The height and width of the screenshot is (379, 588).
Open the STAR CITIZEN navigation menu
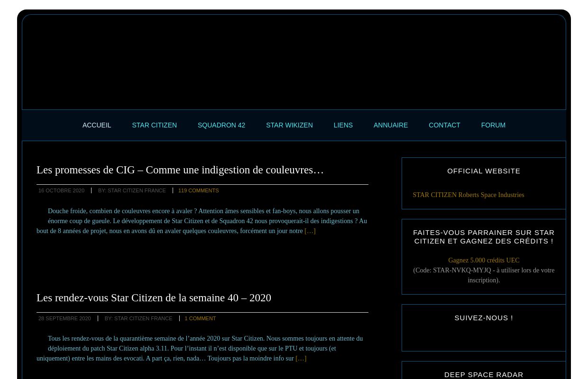154,125
